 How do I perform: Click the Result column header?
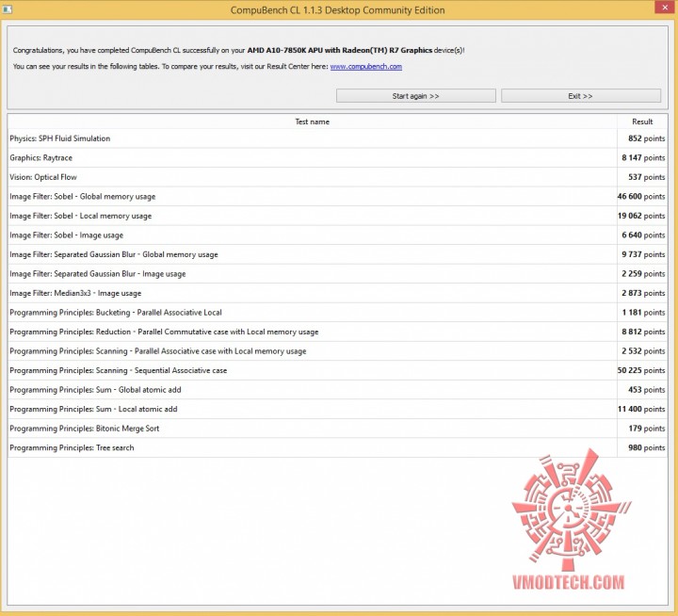(x=642, y=122)
